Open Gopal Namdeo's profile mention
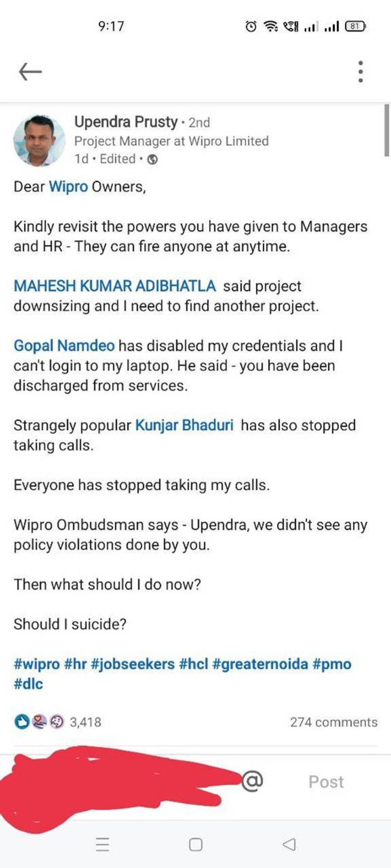Screen dimensions: 391x868 coord(64,346)
